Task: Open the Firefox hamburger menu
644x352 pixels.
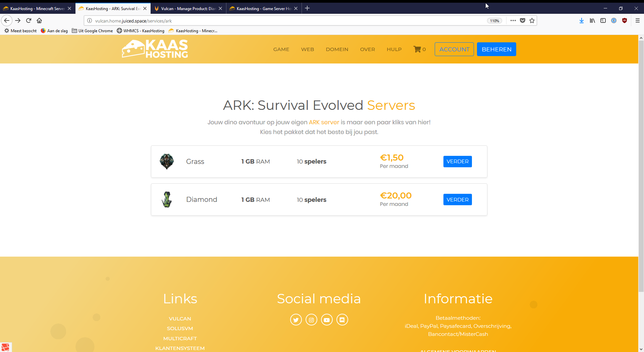Action: point(638,21)
